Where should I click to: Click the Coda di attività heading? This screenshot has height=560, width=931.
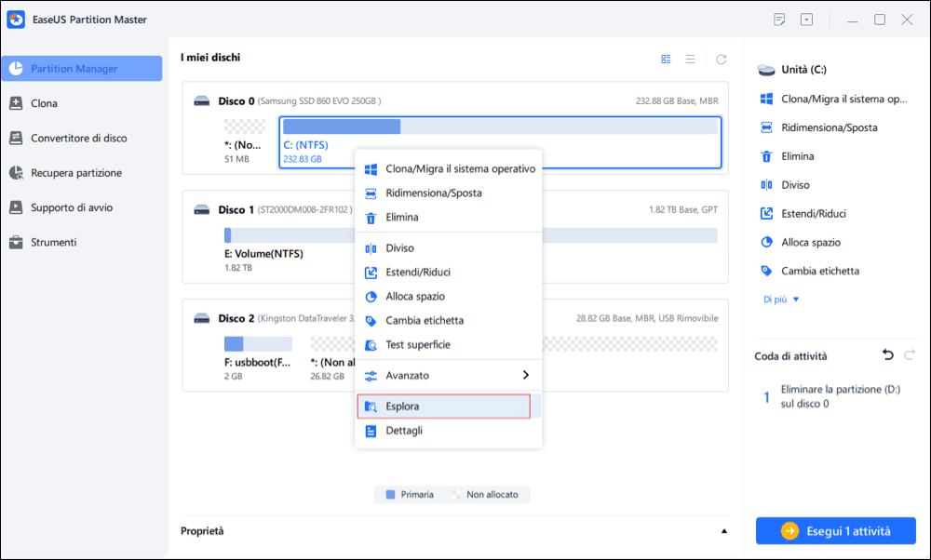(x=790, y=356)
